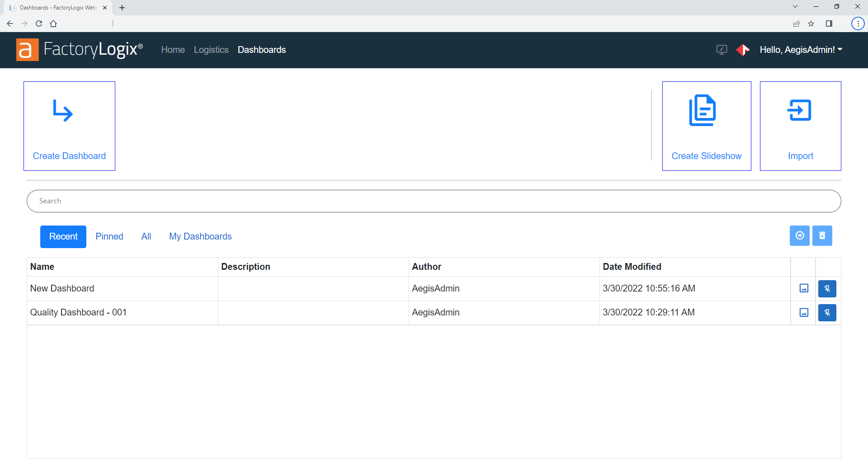Click the Create Dashboard tile
The image size is (868, 470).
tap(69, 126)
